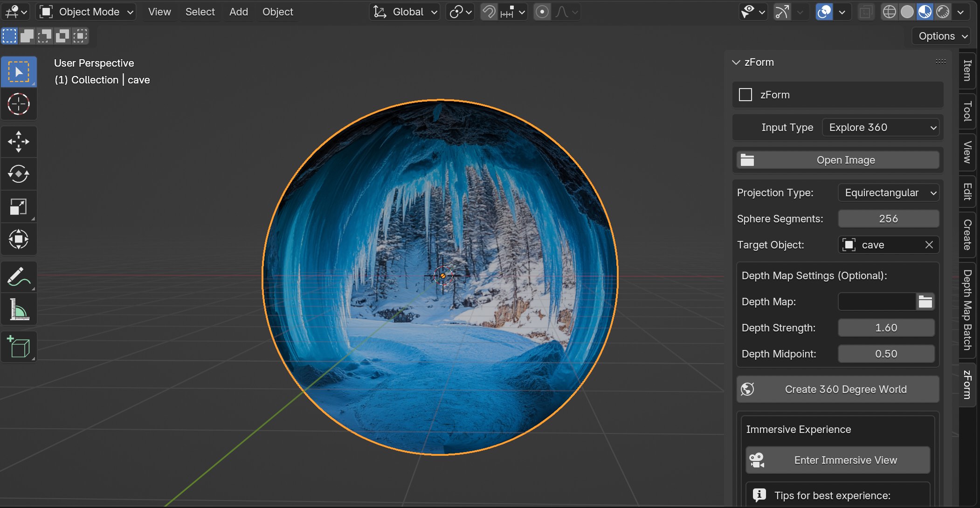
Task: Switch to material preview shading
Action: 925,12
